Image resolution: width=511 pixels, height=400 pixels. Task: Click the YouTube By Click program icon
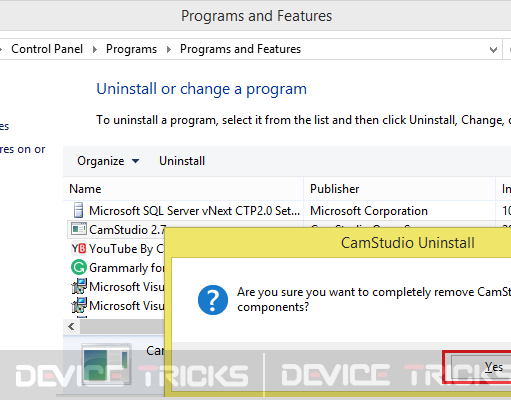[x=79, y=249]
